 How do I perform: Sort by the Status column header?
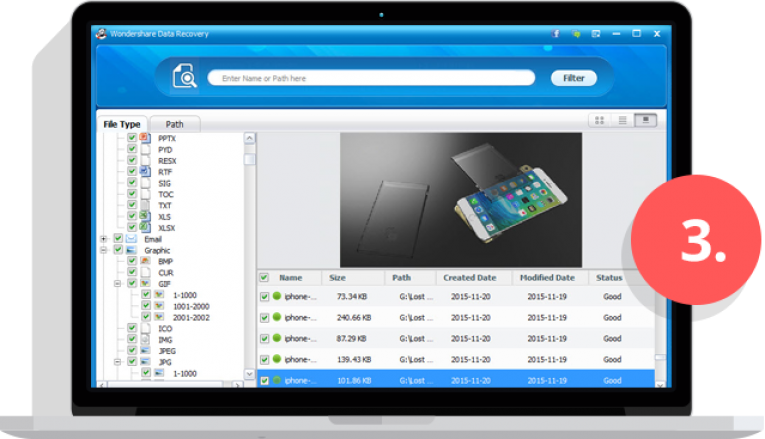[x=609, y=278]
